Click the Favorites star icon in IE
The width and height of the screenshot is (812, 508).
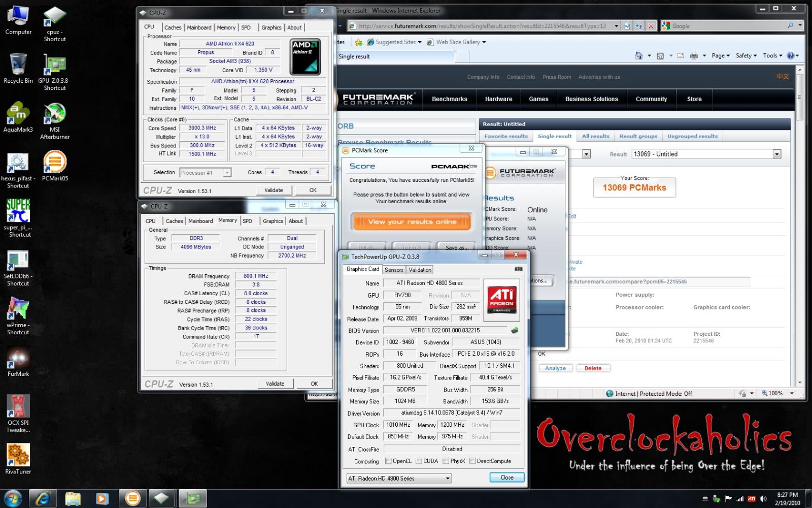click(x=358, y=42)
